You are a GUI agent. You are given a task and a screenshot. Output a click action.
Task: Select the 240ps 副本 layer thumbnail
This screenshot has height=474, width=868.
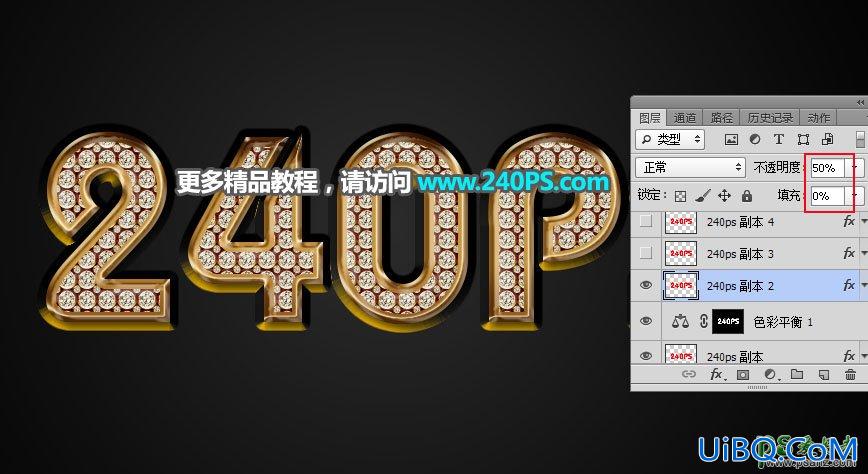680,354
